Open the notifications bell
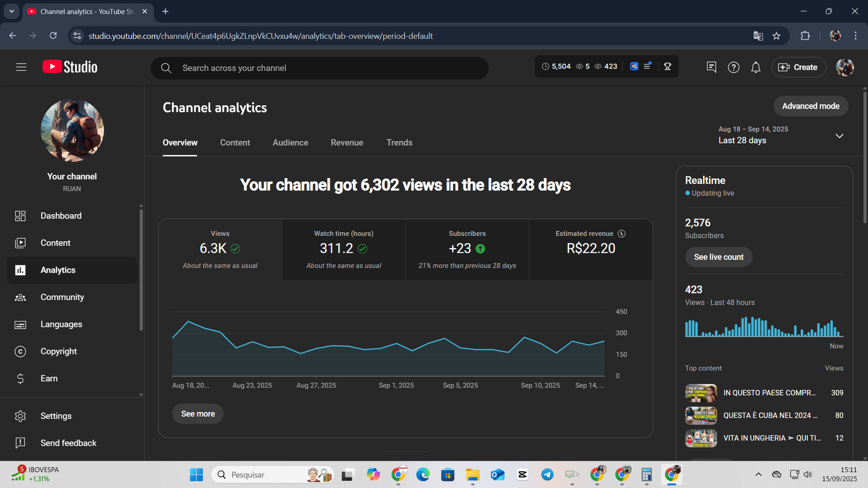This screenshot has width=868, height=488. point(756,67)
